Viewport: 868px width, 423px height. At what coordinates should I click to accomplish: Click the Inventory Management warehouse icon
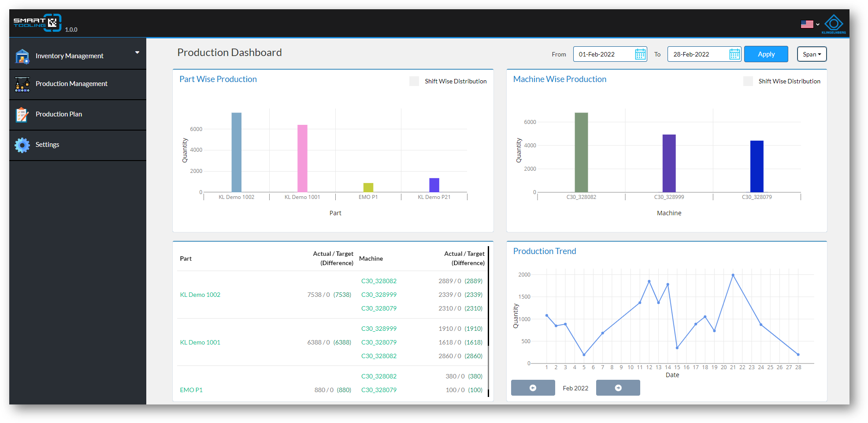22,56
